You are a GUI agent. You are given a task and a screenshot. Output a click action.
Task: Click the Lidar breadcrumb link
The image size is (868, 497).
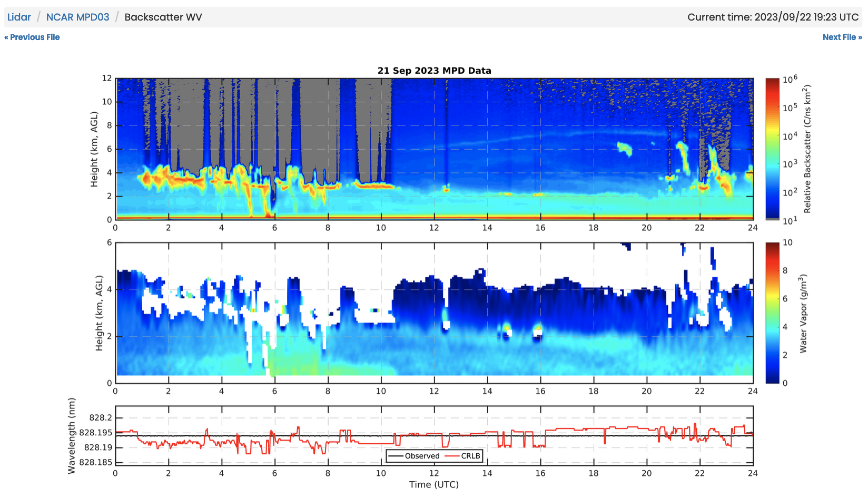[x=19, y=17]
